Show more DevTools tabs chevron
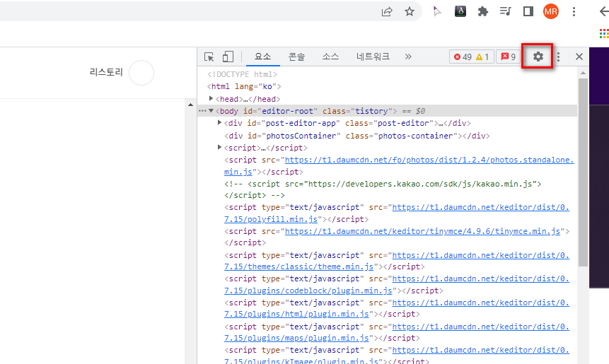 pyautogui.click(x=408, y=57)
